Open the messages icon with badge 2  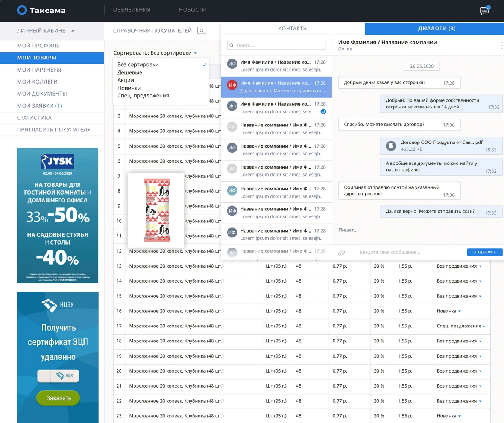[485, 10]
